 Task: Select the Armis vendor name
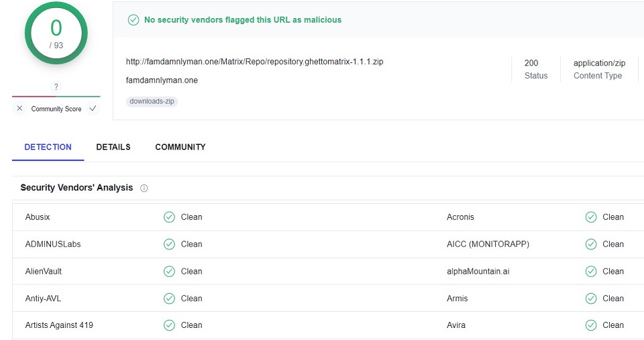tap(457, 298)
